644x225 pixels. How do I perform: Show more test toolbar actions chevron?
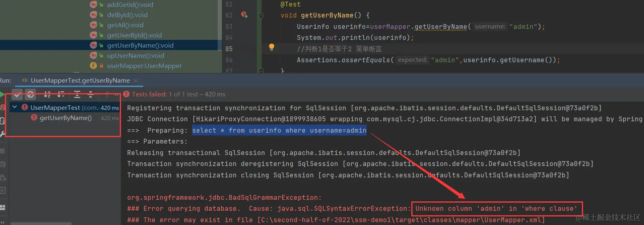click(117, 94)
